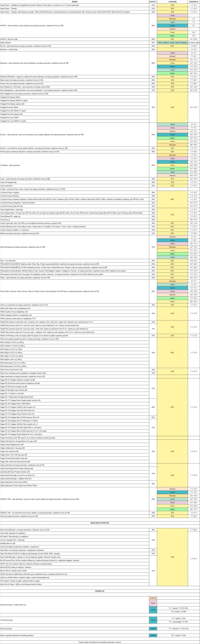This screenshot has height=644, width=200.
Task: Click 'Salvit Venox Forte tbl a30 i a60'
Action: coord(74,370)
